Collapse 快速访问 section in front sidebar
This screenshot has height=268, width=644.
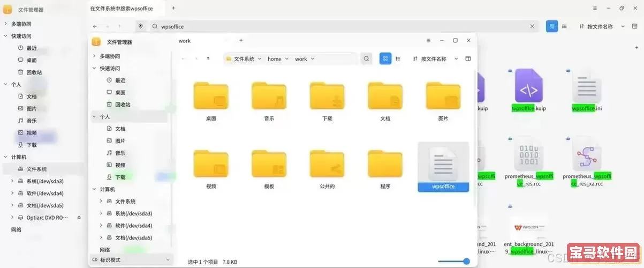click(94, 68)
